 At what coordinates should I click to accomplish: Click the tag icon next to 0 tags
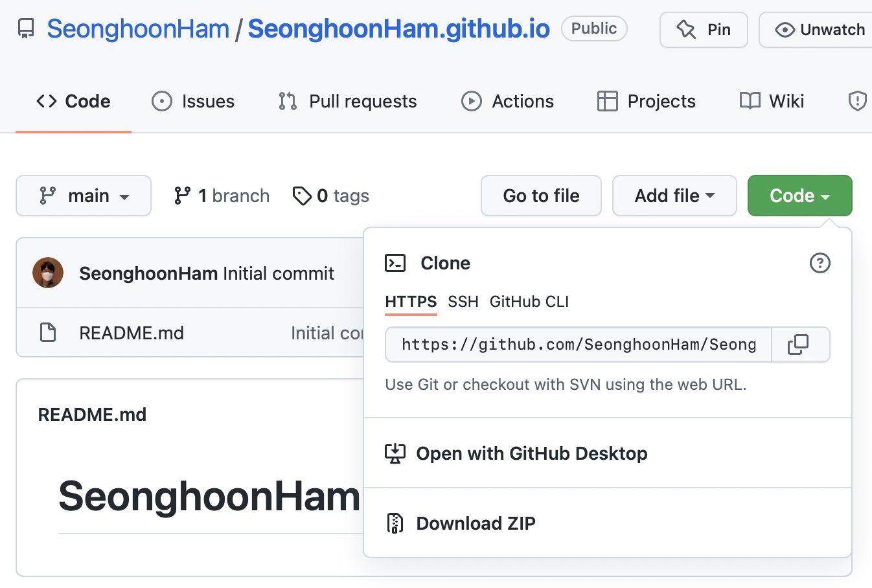pyautogui.click(x=302, y=196)
